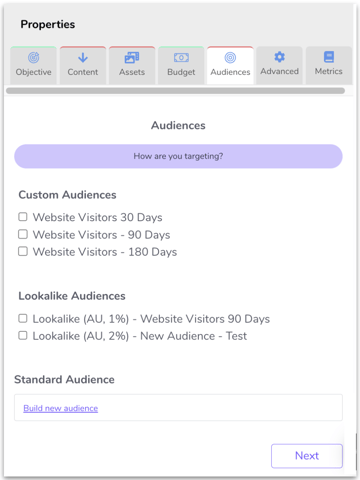The height and width of the screenshot is (480, 360).
Task: Select Lookalike (AU, 1%) Website Visitors checkbox
Action: click(x=23, y=318)
